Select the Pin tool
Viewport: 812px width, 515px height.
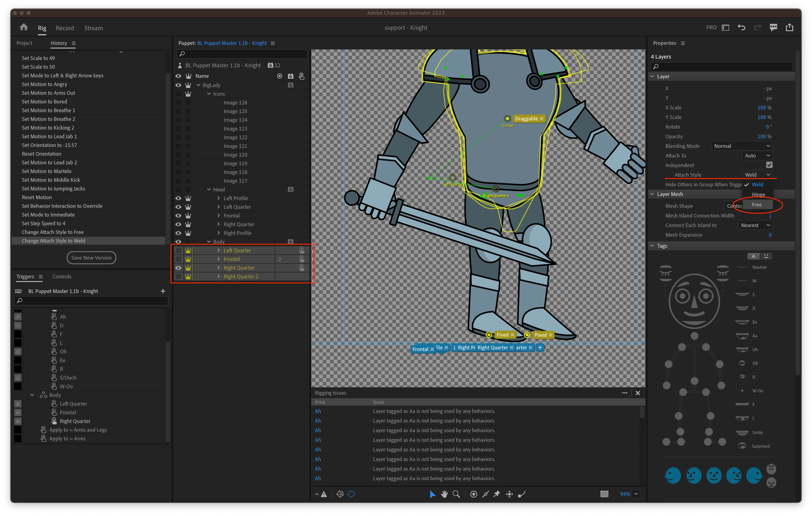(x=497, y=494)
